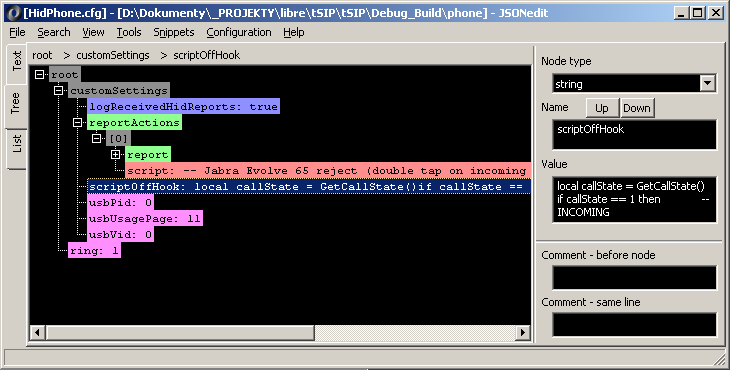Screen dimensions: 730x370
Task: Click customSettings in the breadcrumb path
Action: (x=113, y=55)
